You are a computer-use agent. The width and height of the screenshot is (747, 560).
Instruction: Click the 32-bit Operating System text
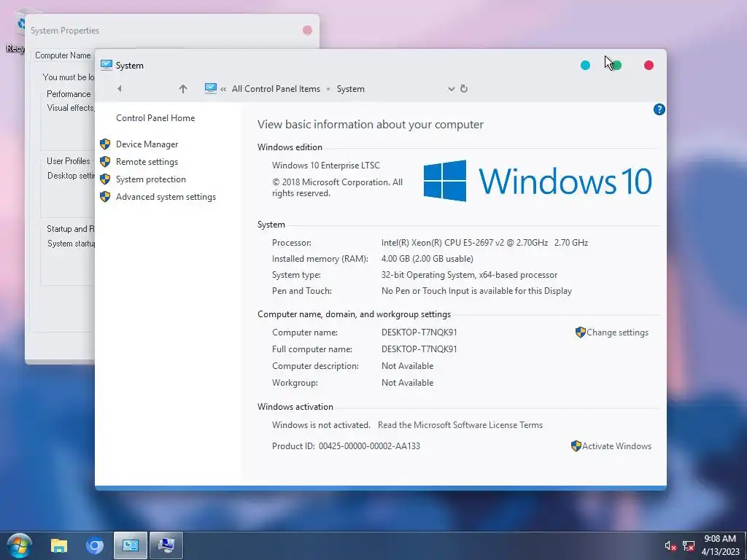click(469, 275)
